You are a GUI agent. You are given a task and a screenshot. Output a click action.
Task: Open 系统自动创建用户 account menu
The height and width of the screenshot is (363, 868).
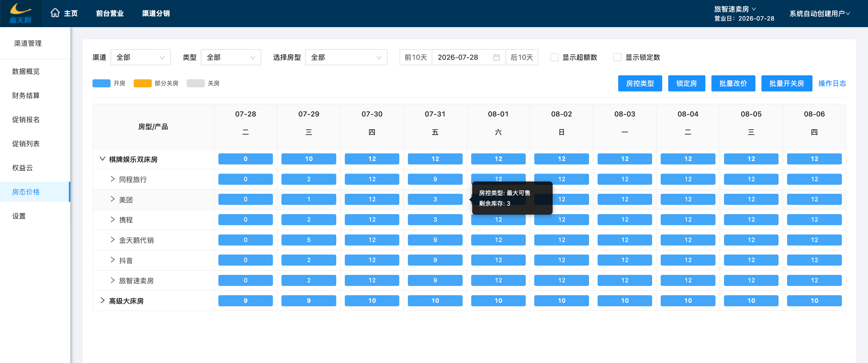pyautogui.click(x=819, y=14)
